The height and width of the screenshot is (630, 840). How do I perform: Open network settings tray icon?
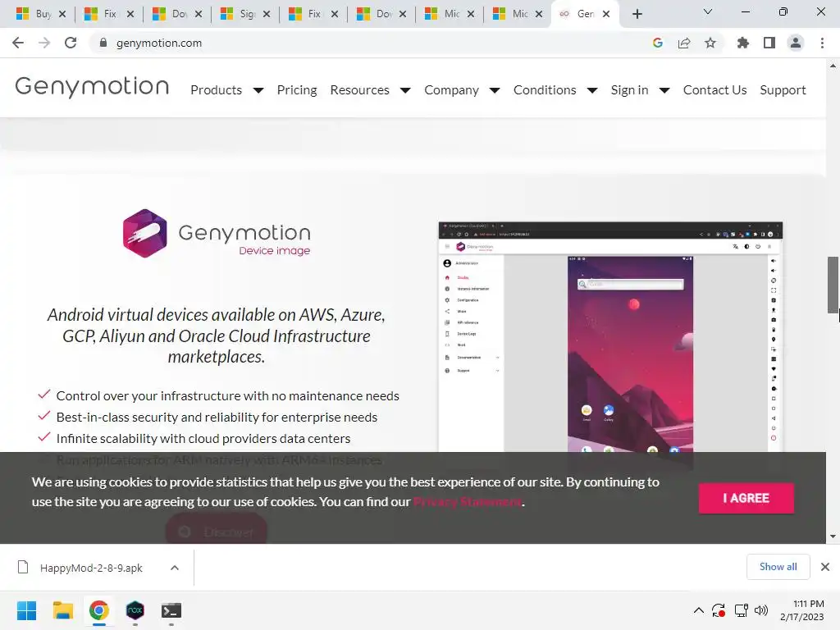pyautogui.click(x=742, y=610)
